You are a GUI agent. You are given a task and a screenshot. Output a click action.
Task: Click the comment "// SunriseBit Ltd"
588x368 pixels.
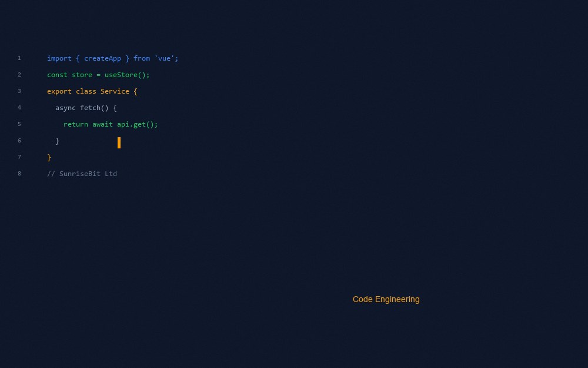click(82, 174)
